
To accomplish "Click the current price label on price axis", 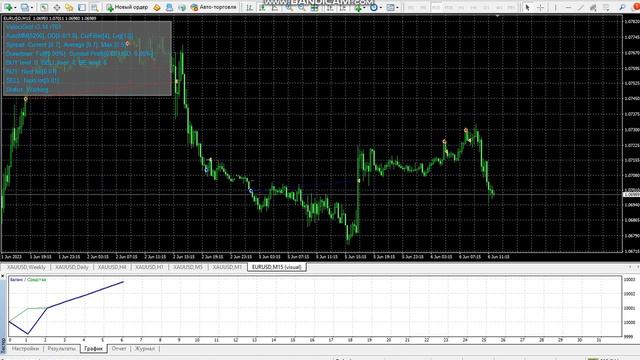I will 631,195.
